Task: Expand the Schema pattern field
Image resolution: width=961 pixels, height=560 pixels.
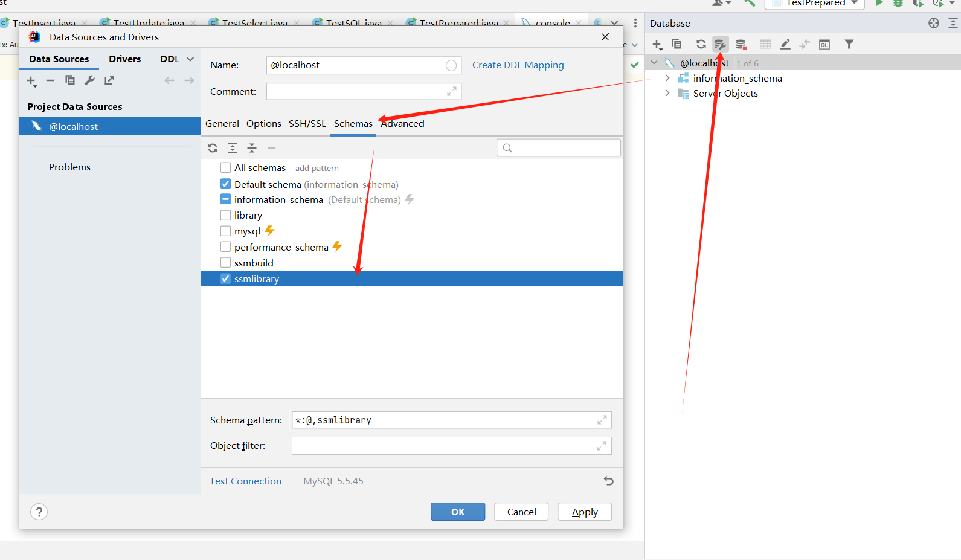Action: click(x=602, y=420)
